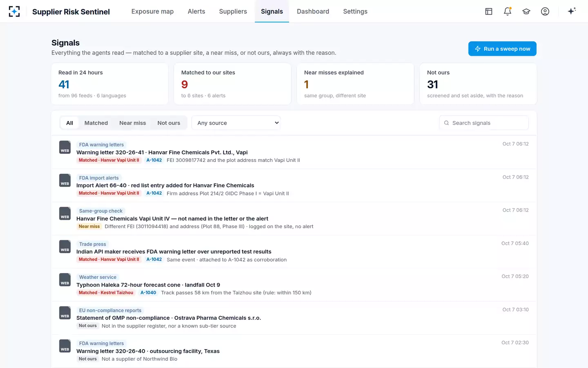
Task: Open the Settings tab
Action: (355, 11)
